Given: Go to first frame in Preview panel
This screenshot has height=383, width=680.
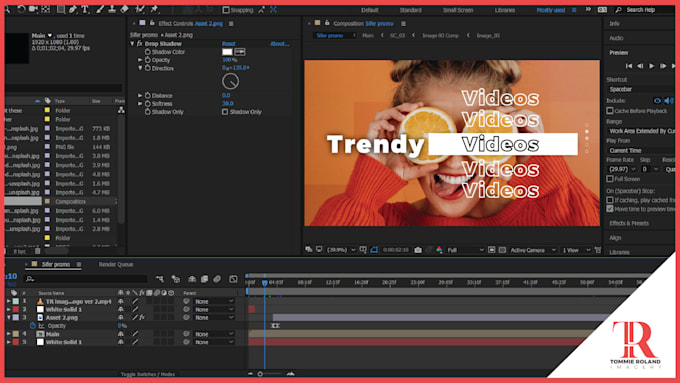Looking at the screenshot, I should coord(629,66).
